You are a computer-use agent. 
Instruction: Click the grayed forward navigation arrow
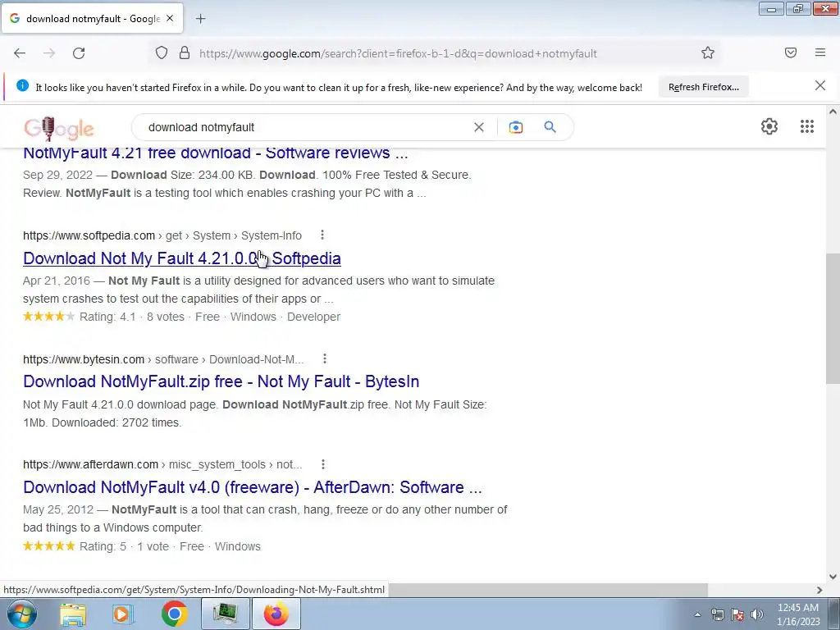pyautogui.click(x=49, y=53)
